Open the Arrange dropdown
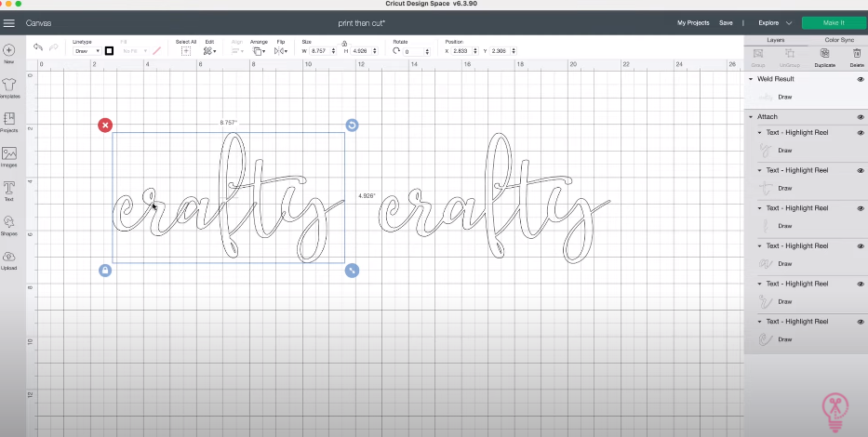Viewport: 868px width, 437px height. (x=258, y=51)
